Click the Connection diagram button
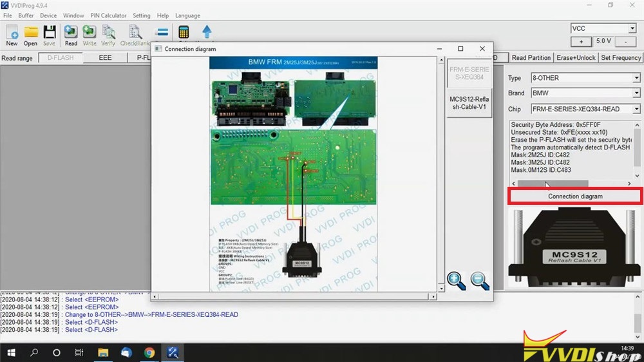 (575, 196)
